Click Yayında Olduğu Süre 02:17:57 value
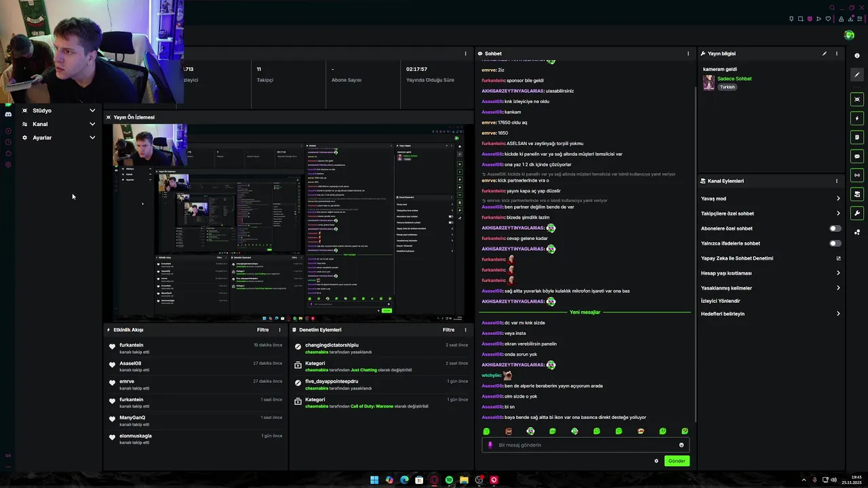868x488 pixels. [x=416, y=69]
